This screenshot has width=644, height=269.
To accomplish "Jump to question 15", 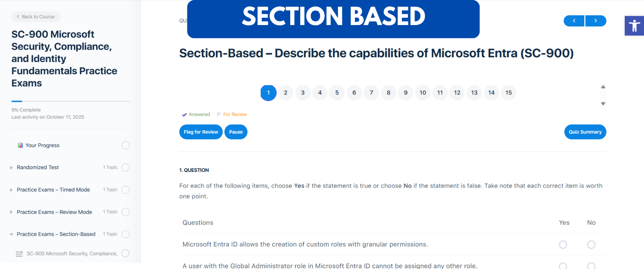I will point(509,93).
